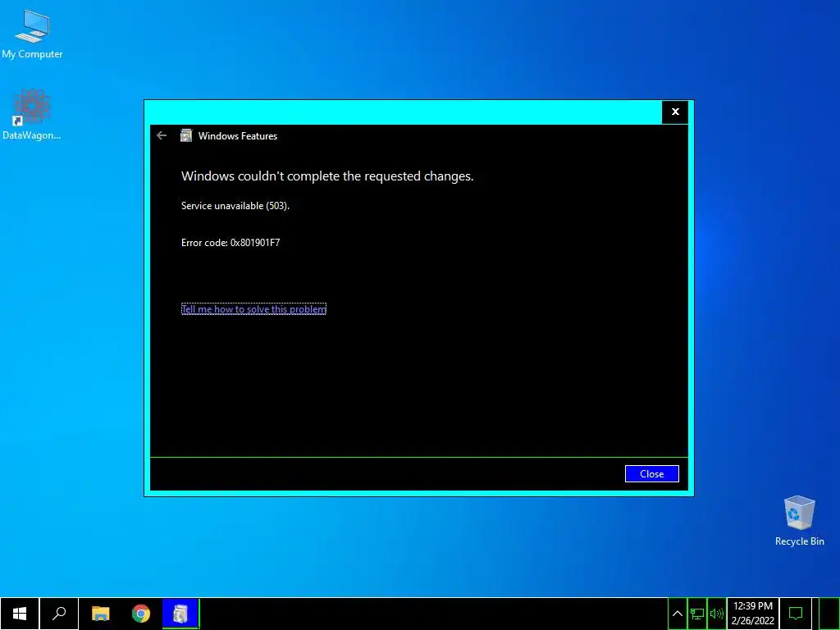Show hidden system tray icons

coord(677,614)
